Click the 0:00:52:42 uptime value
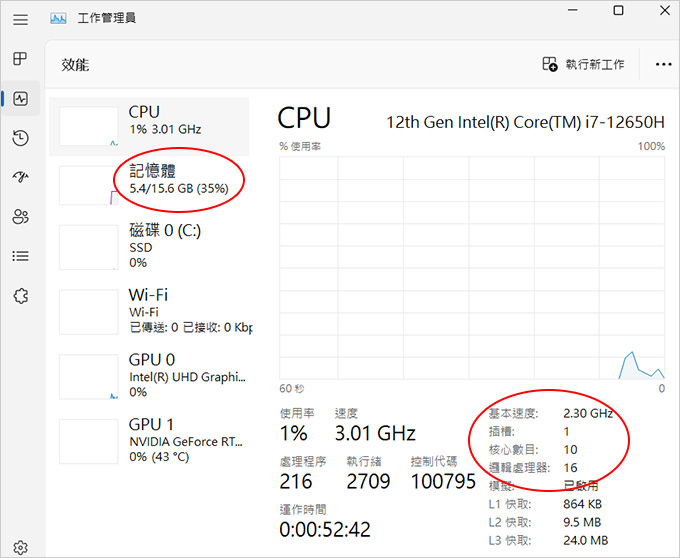This screenshot has height=558, width=680. pos(325,529)
